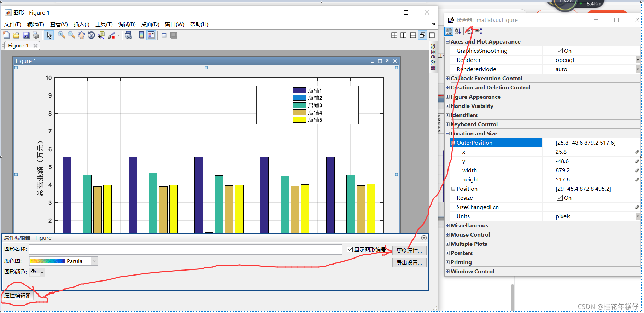Click the Hide Plot Tools icon
Image resolution: width=644 pixels, height=313 pixels.
(164, 35)
